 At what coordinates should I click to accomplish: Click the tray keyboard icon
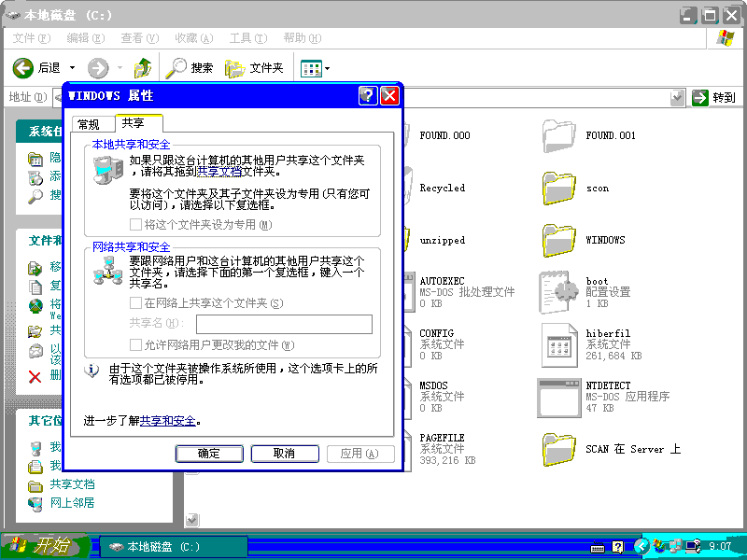pyautogui.click(x=598, y=547)
